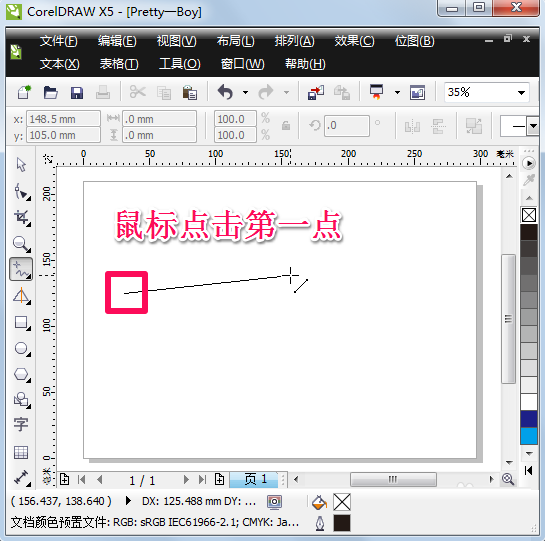The width and height of the screenshot is (545, 541).
Task: Select the Shape edit tool
Action: 22,192
